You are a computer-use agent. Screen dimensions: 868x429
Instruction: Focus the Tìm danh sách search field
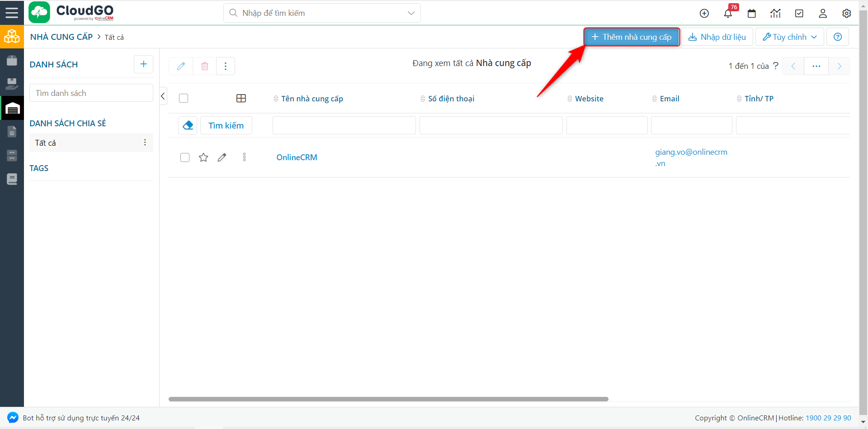(91, 93)
